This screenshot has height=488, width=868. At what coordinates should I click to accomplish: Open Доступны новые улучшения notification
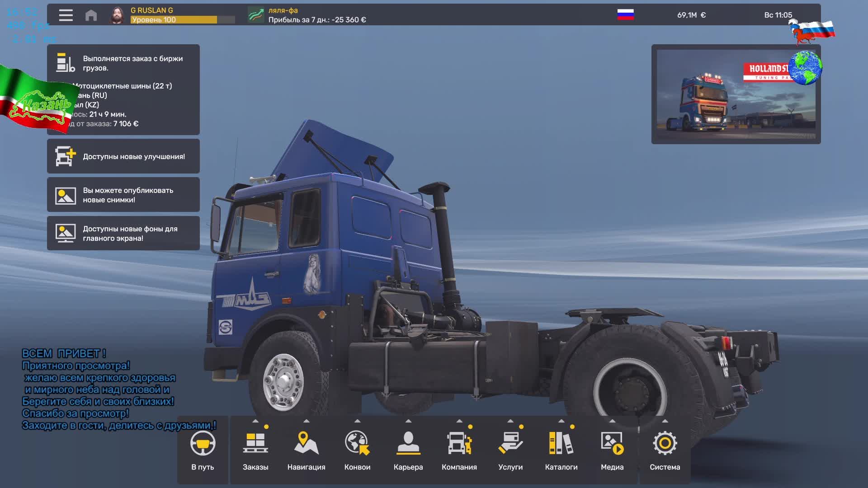[x=123, y=156]
